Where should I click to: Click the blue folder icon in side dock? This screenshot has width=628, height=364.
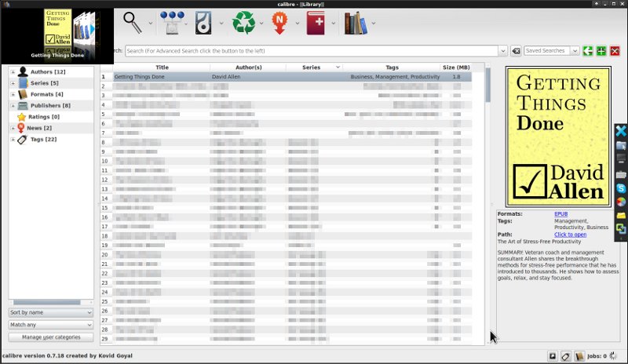(x=621, y=145)
